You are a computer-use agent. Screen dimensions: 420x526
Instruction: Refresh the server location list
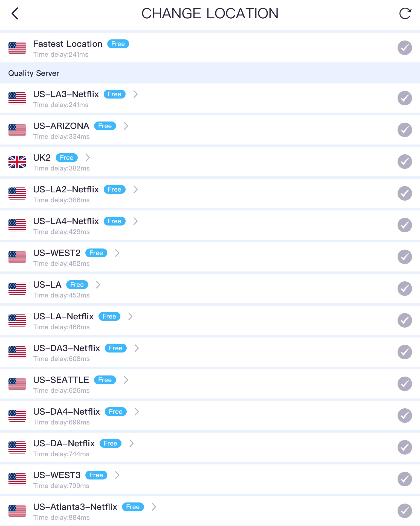(x=405, y=13)
